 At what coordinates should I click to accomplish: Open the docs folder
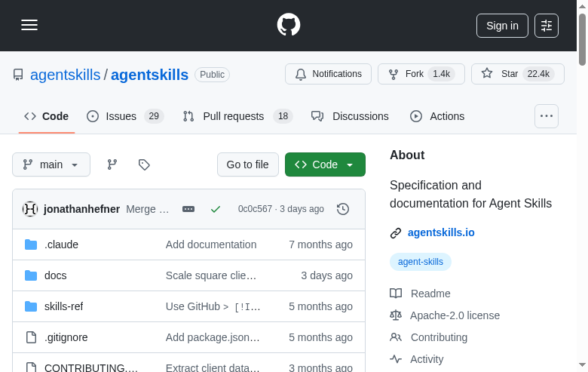point(56,275)
